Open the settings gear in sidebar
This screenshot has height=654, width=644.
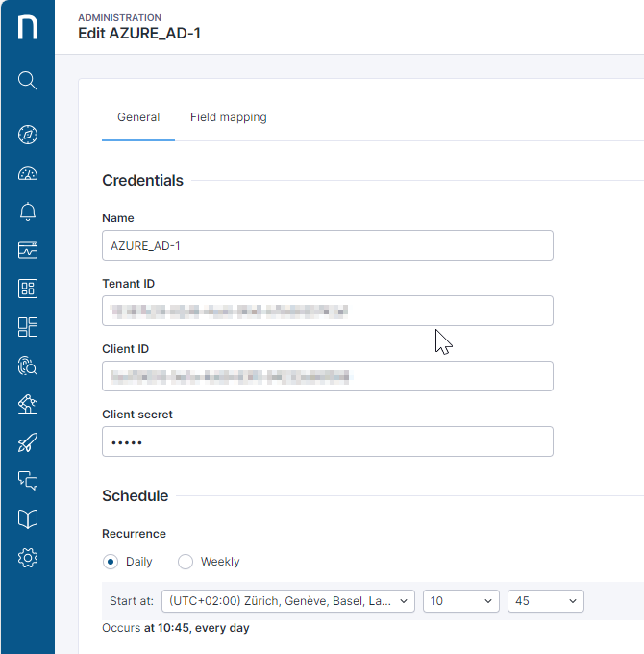point(28,558)
